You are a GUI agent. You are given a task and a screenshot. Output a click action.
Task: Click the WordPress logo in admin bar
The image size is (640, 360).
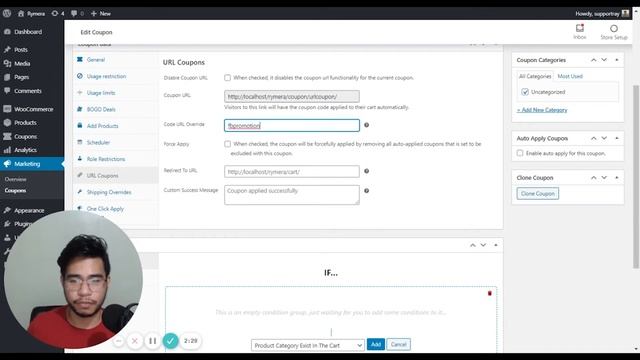(x=7, y=13)
